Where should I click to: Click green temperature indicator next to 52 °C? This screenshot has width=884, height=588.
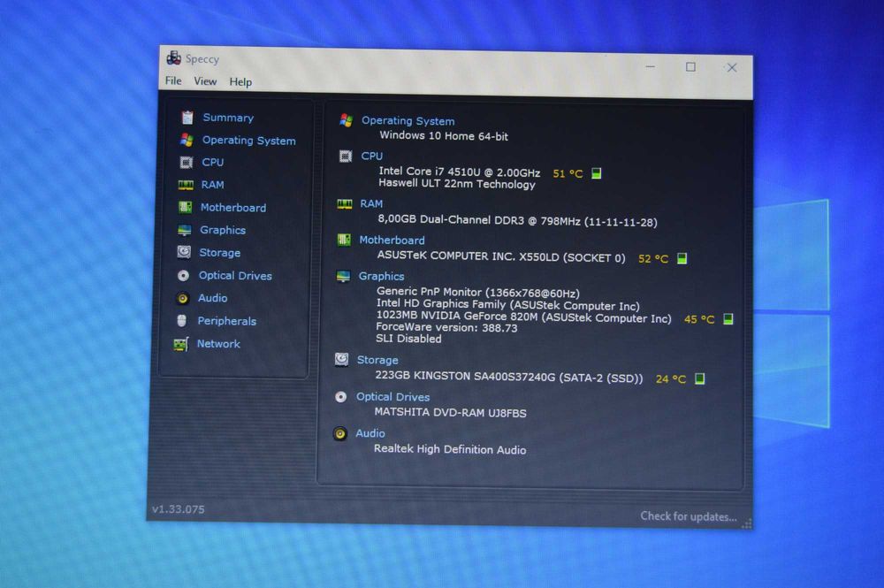tap(682, 258)
